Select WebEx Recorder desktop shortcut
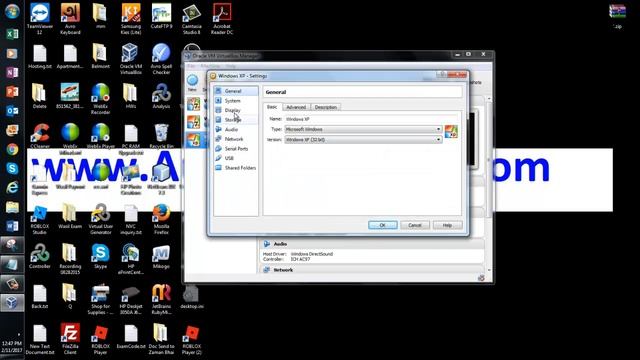 click(100, 98)
